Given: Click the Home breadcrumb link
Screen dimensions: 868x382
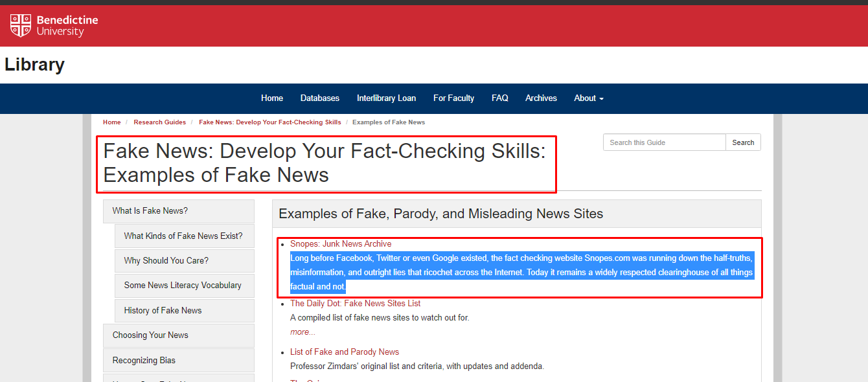Looking at the screenshot, I should click(111, 122).
